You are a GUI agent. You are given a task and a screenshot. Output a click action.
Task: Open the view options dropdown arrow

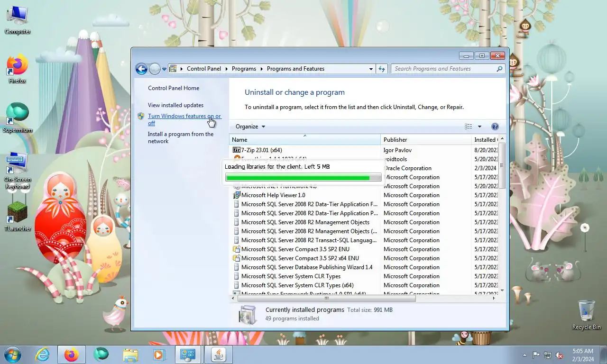(479, 127)
